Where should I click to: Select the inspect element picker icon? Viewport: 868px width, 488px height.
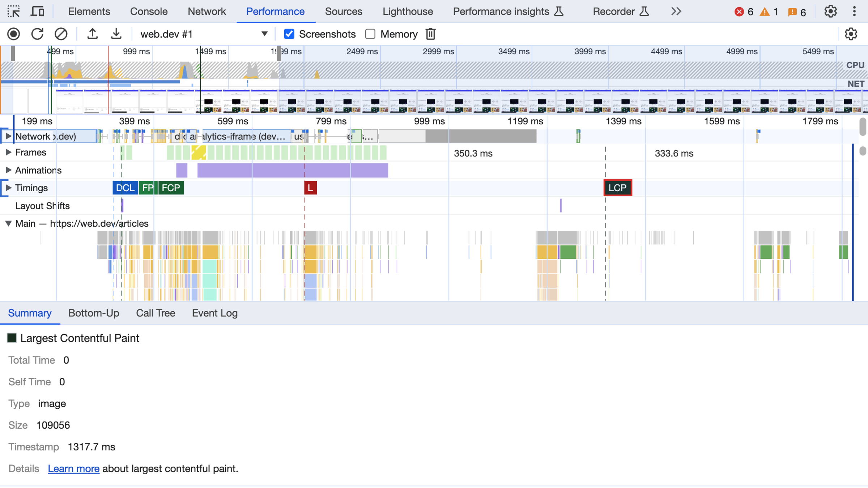14,12
